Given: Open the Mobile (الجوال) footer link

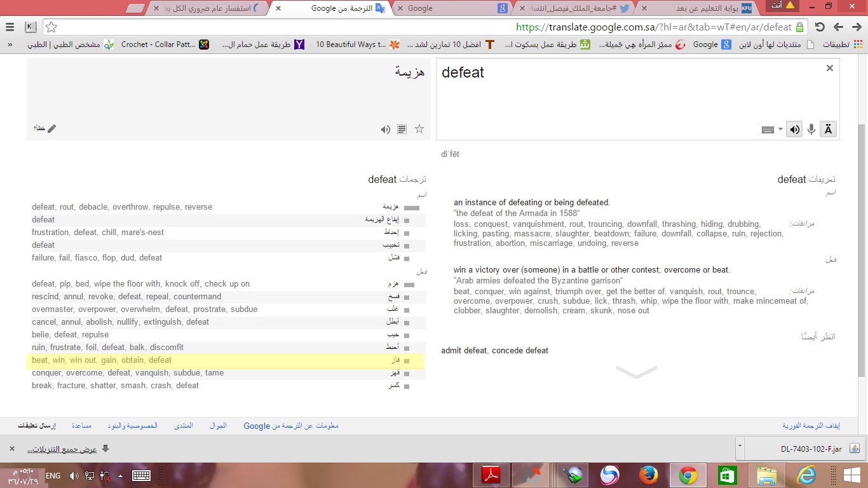Looking at the screenshot, I should click(x=218, y=426).
